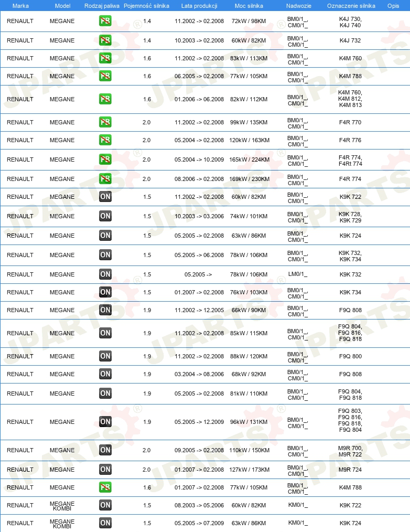
Task: Click the petrol fuel icon for engine K4M 760 83kW
Action: tap(105, 58)
